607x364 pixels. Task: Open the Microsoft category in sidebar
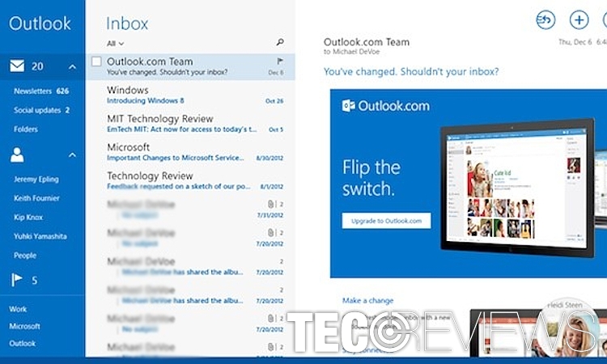24,326
